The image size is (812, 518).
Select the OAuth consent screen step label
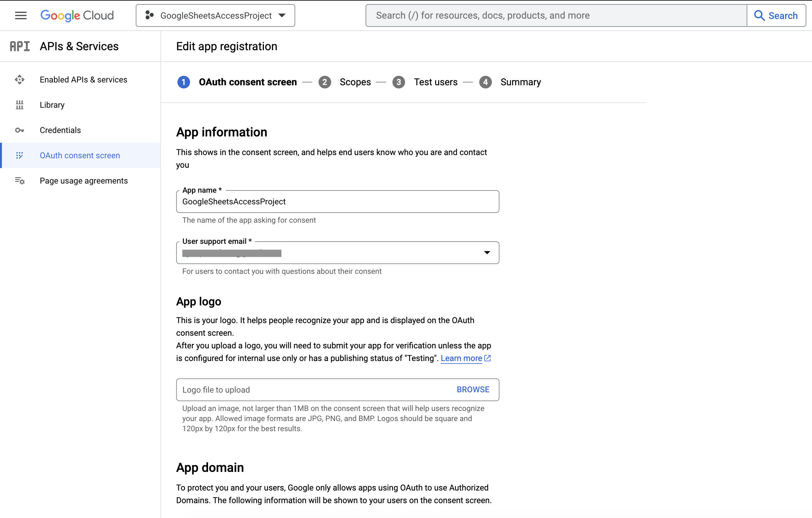pos(248,82)
